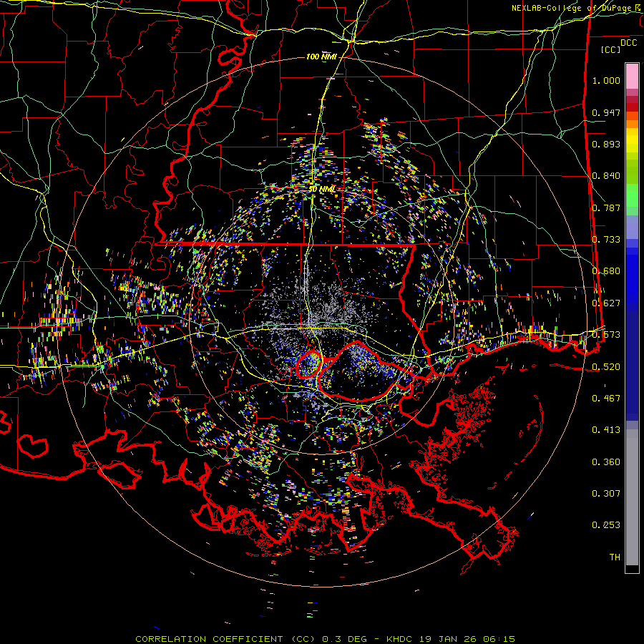Click the 100 NMI range ring label
Viewport: 644px width, 644px height.
(x=321, y=57)
